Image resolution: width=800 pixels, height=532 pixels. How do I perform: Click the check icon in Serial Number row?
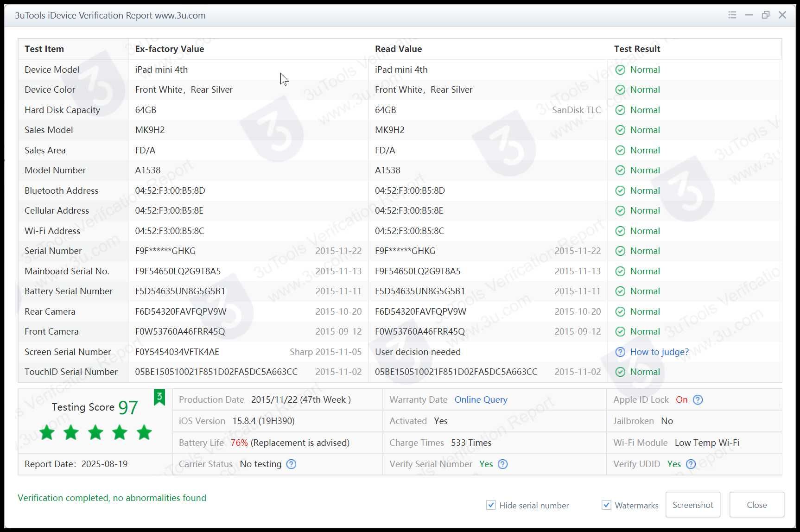[620, 251]
